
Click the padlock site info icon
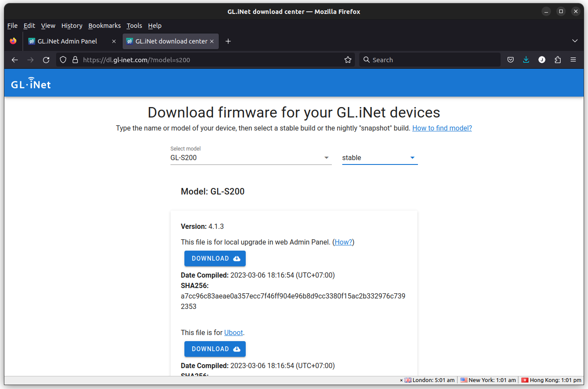pyautogui.click(x=75, y=60)
